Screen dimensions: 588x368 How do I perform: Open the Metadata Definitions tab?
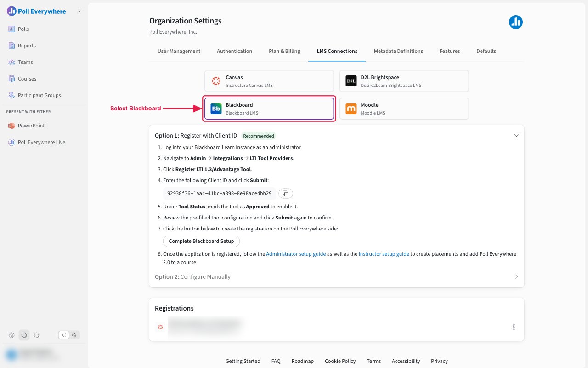tap(398, 51)
